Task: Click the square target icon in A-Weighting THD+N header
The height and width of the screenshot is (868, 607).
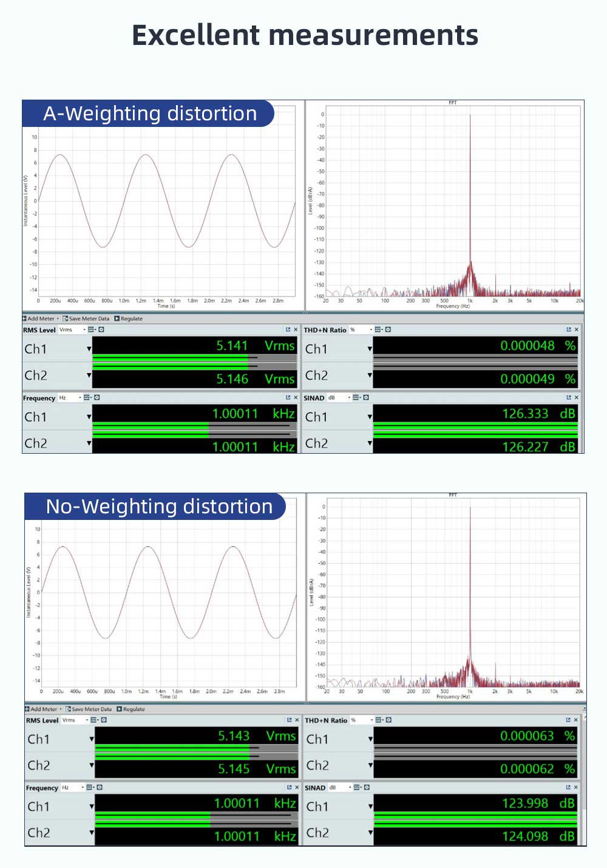Action: click(388, 330)
